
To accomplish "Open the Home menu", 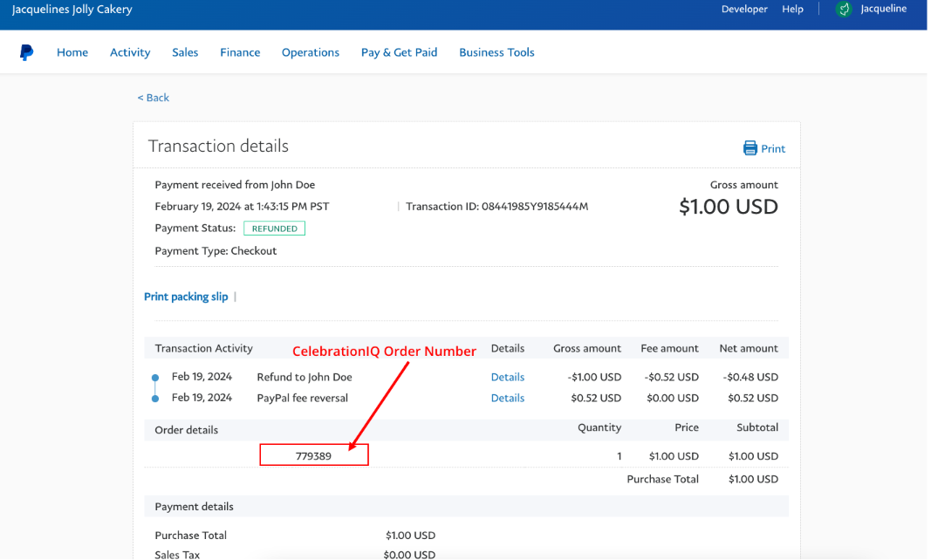I will (x=72, y=52).
